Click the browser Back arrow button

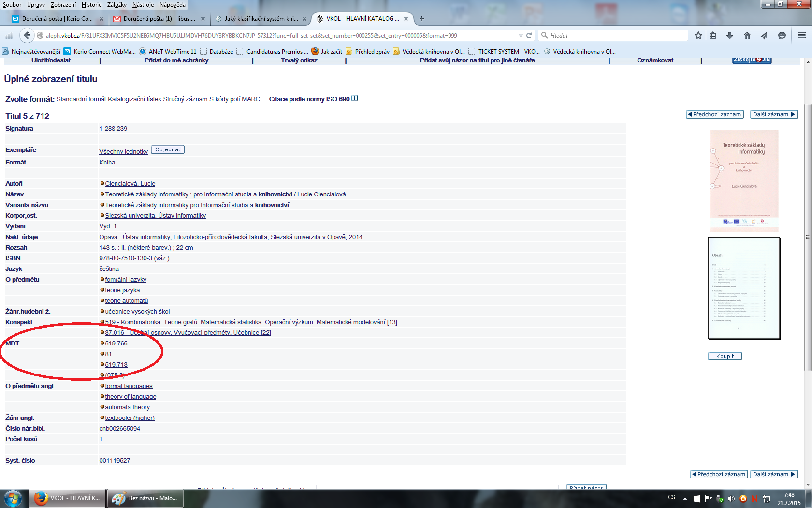27,35
